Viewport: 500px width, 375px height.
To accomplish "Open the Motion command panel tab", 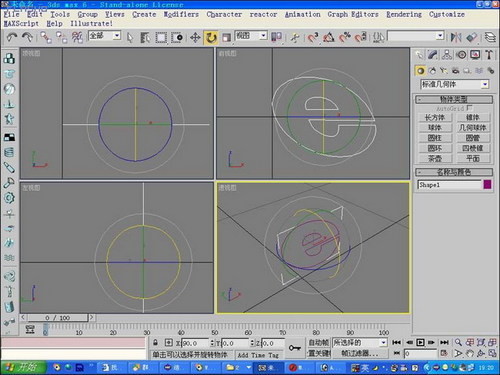I will (461, 55).
